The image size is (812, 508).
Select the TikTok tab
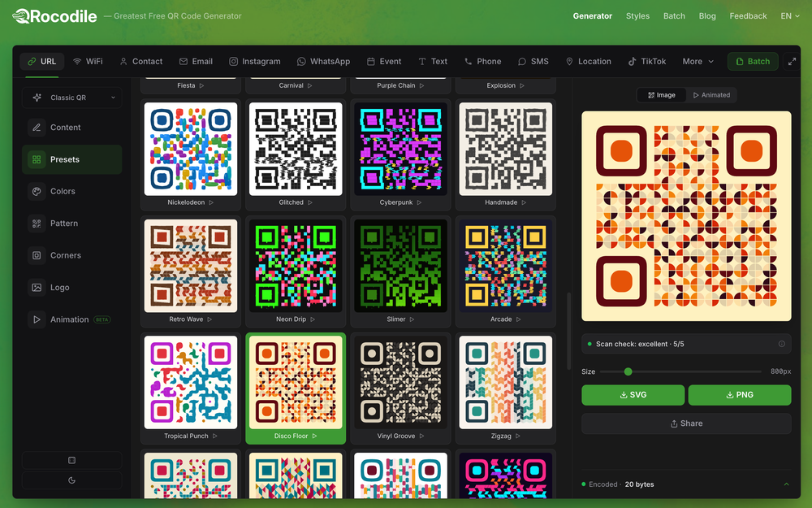pos(647,62)
